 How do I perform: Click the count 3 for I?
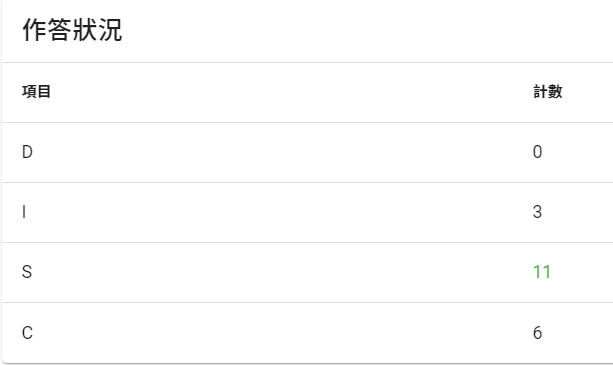[538, 212]
